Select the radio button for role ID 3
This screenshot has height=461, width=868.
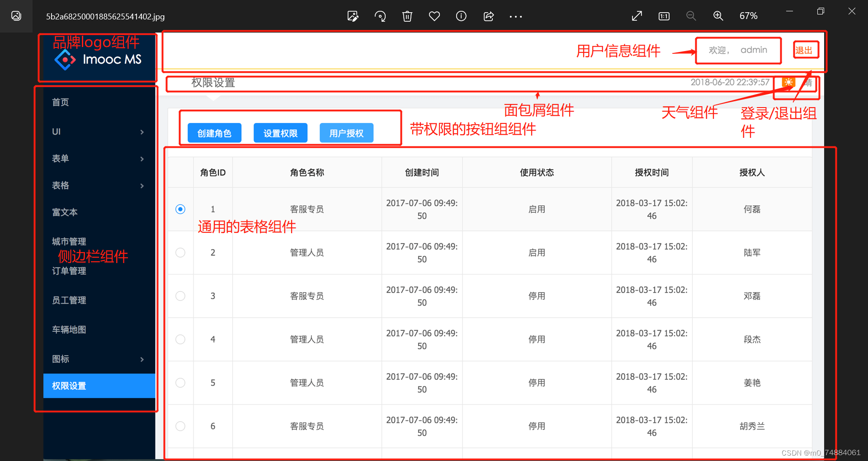180,296
